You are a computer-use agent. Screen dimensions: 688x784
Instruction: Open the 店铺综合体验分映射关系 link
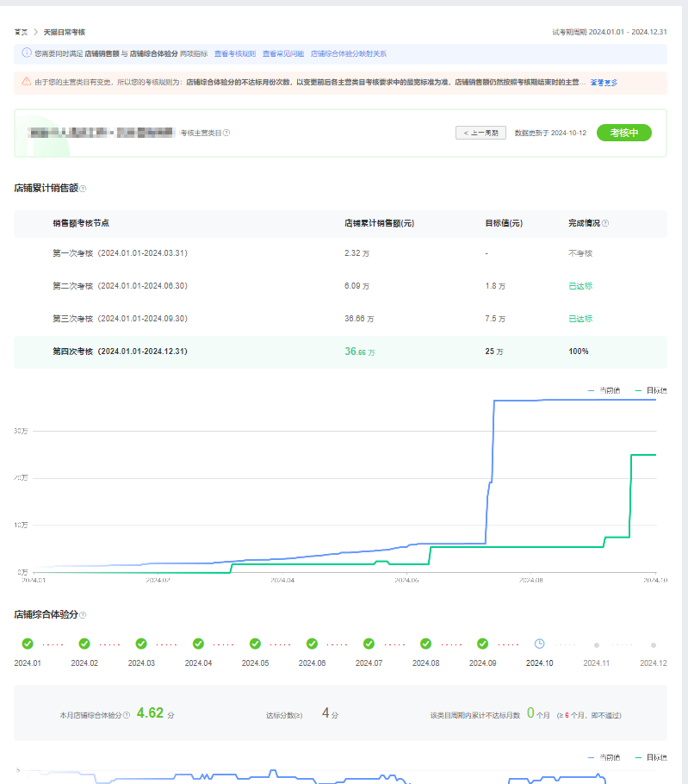click(349, 53)
